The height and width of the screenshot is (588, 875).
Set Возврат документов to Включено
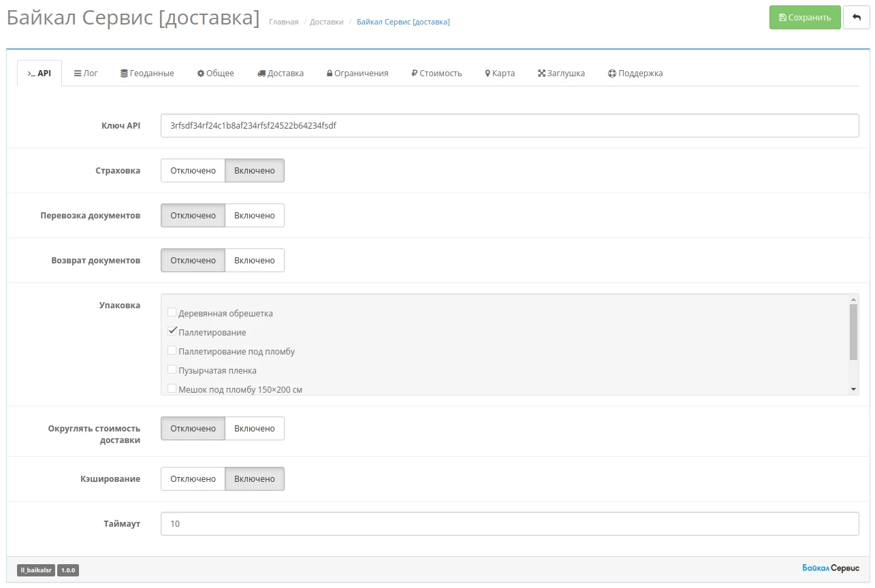click(x=255, y=261)
